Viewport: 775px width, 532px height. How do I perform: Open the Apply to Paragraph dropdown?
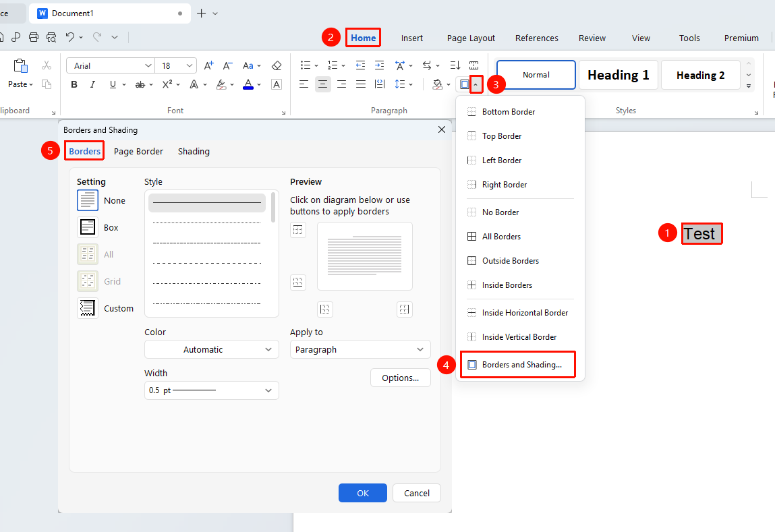(360, 349)
